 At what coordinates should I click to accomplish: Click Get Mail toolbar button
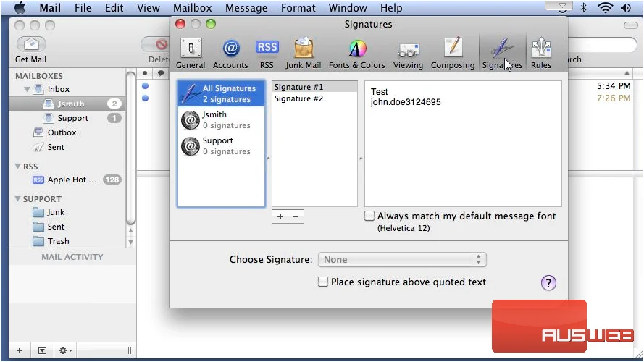31,50
